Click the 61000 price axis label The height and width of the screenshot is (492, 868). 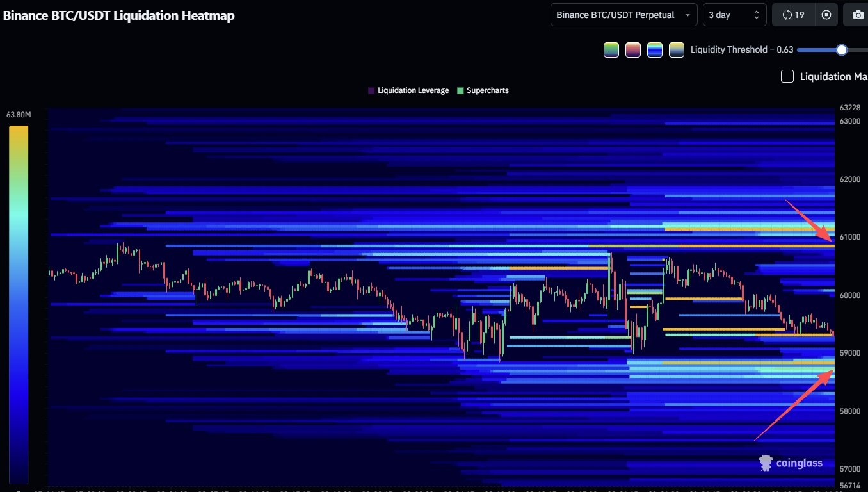tap(849, 237)
